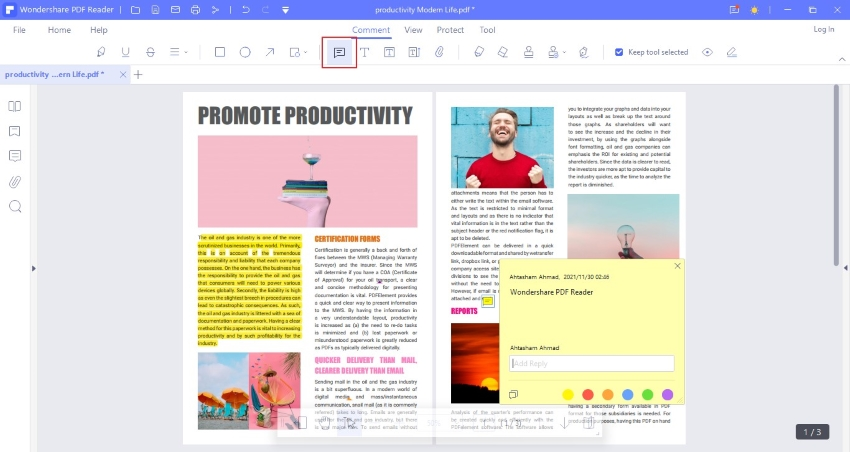This screenshot has height=452, width=850.
Task: Click the Log in link
Action: click(x=823, y=29)
